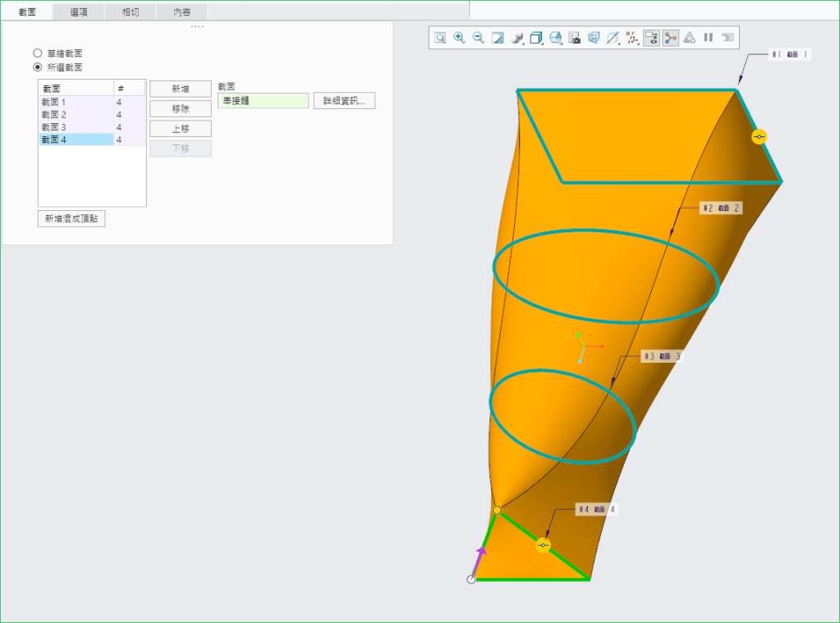Click the Zoom In magnifier icon
This screenshot has height=623, width=840.
459,38
